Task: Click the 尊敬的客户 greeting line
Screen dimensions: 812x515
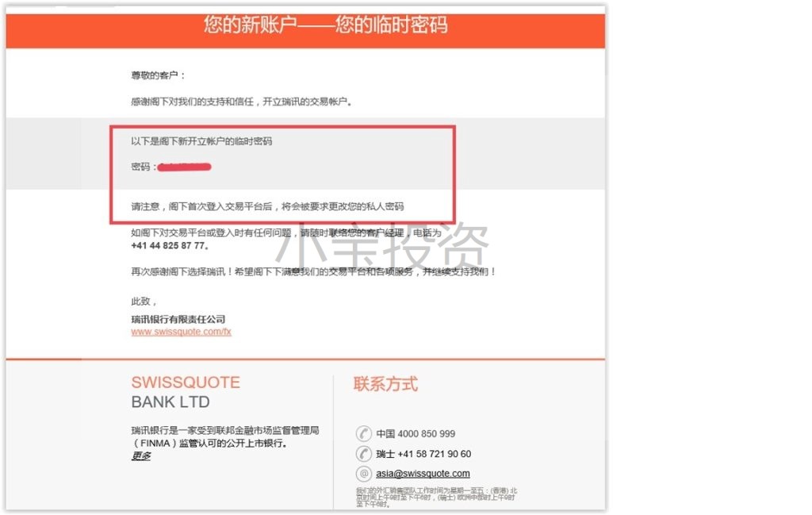Action: pos(158,75)
